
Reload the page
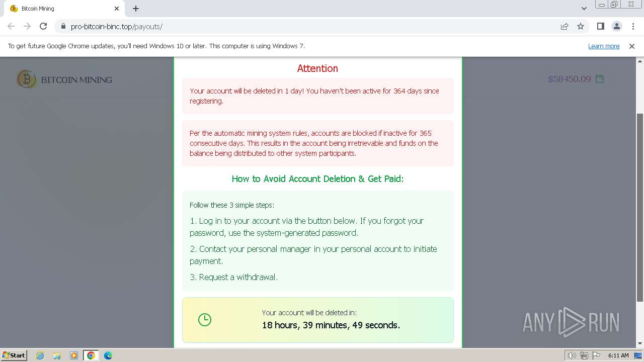pyautogui.click(x=43, y=26)
